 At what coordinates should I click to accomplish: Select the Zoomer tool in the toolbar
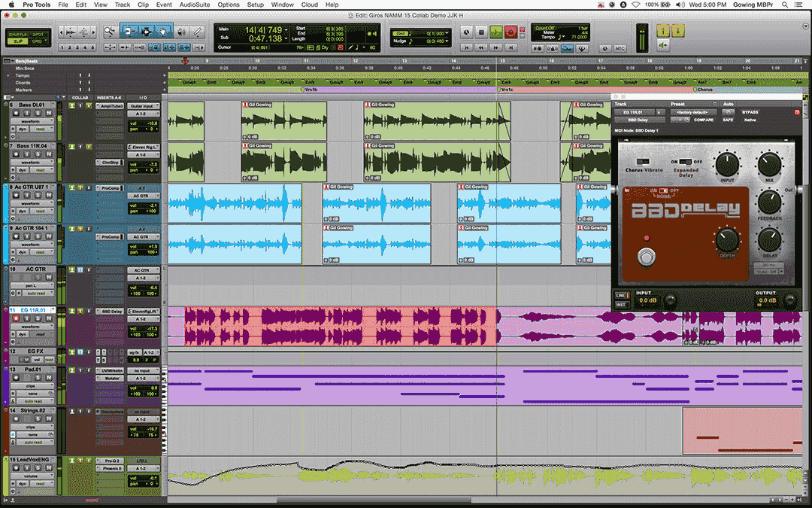point(110,32)
